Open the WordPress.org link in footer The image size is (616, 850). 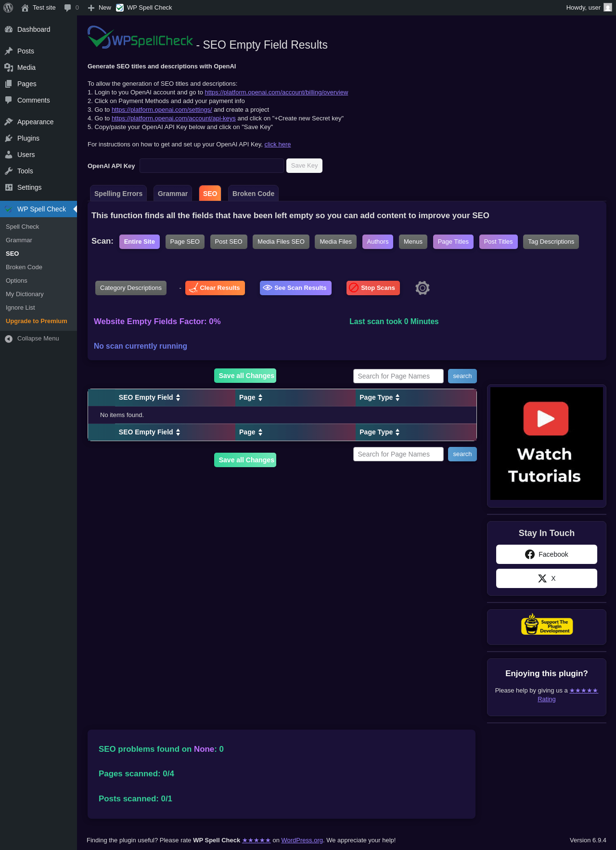click(x=302, y=840)
